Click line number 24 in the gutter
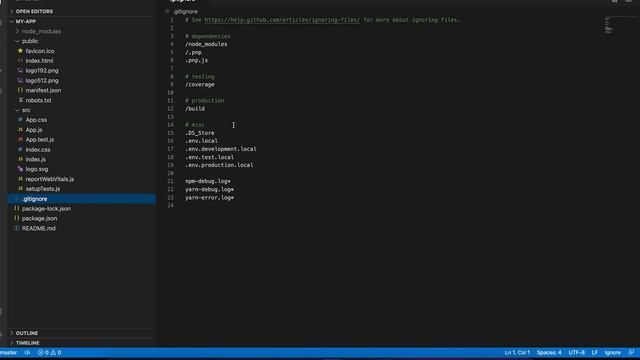Viewport: 640px width, 360px height. (171, 205)
